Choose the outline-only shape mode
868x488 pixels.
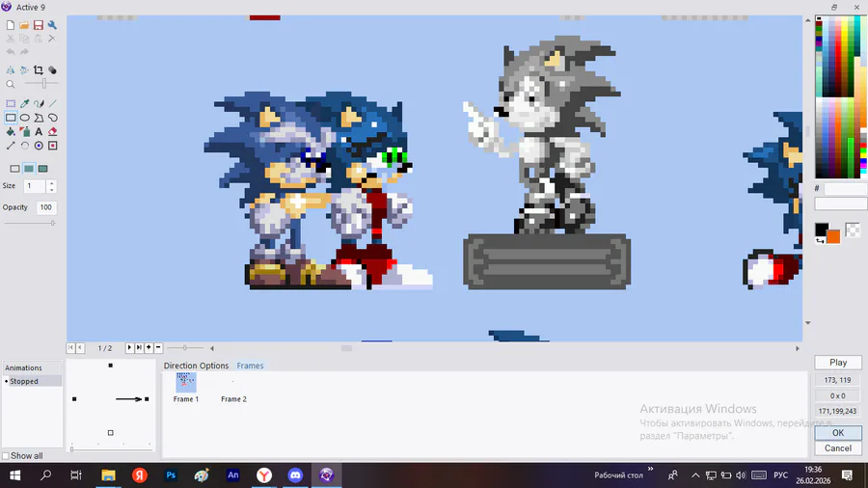point(14,169)
